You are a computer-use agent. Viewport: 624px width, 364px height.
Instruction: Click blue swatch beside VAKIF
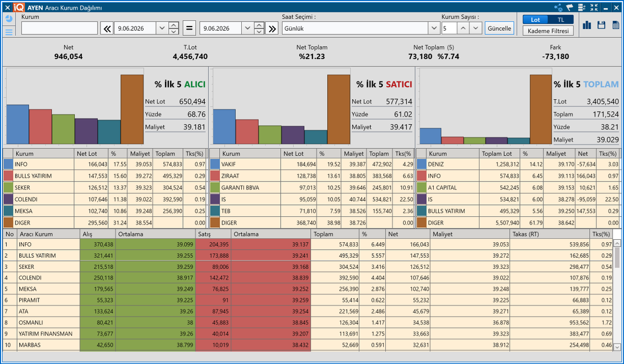[215, 164]
